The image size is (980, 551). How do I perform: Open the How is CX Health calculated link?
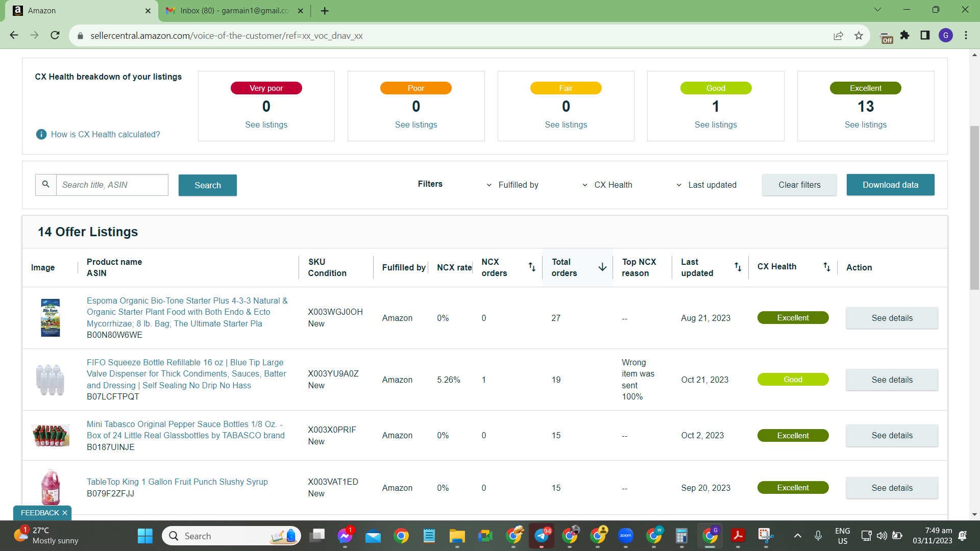point(106,134)
